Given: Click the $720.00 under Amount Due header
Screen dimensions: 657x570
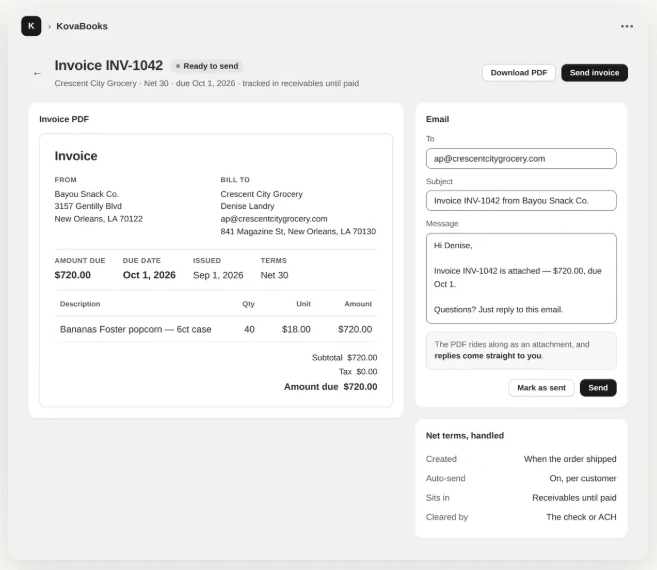Looking at the screenshot, I should 72,275.
